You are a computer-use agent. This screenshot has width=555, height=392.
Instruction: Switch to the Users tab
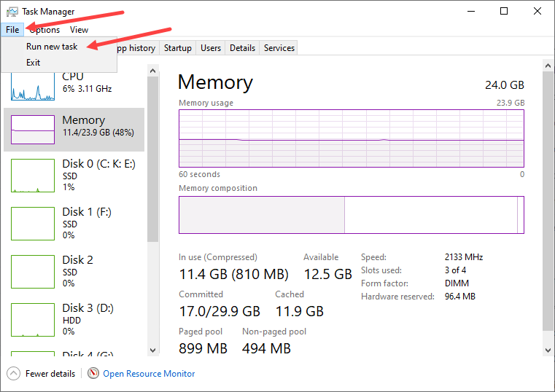coord(211,48)
